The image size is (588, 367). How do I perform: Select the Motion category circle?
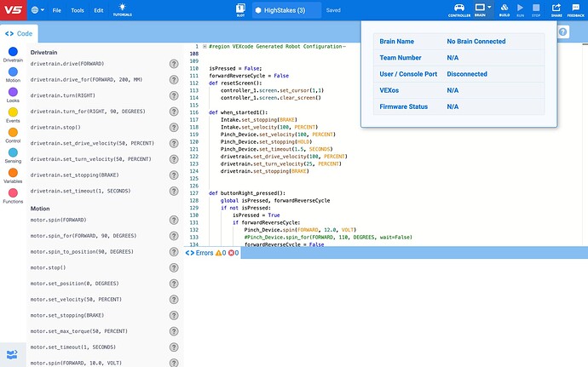[x=13, y=72]
